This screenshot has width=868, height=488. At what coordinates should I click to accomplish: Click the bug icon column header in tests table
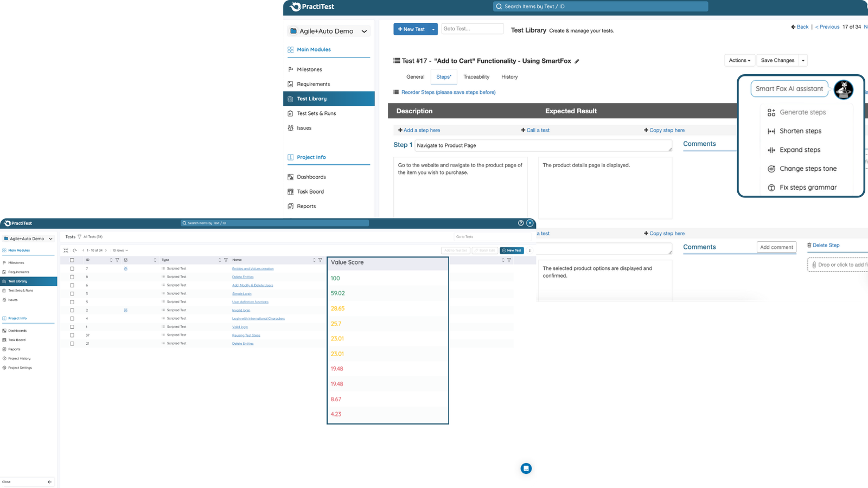pyautogui.click(x=126, y=260)
